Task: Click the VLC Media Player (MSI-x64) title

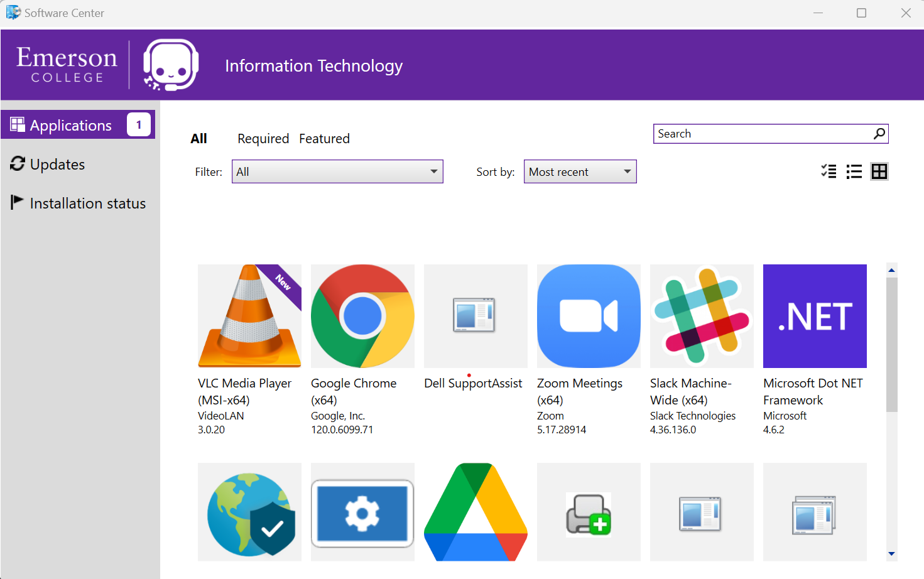Action: (x=244, y=391)
